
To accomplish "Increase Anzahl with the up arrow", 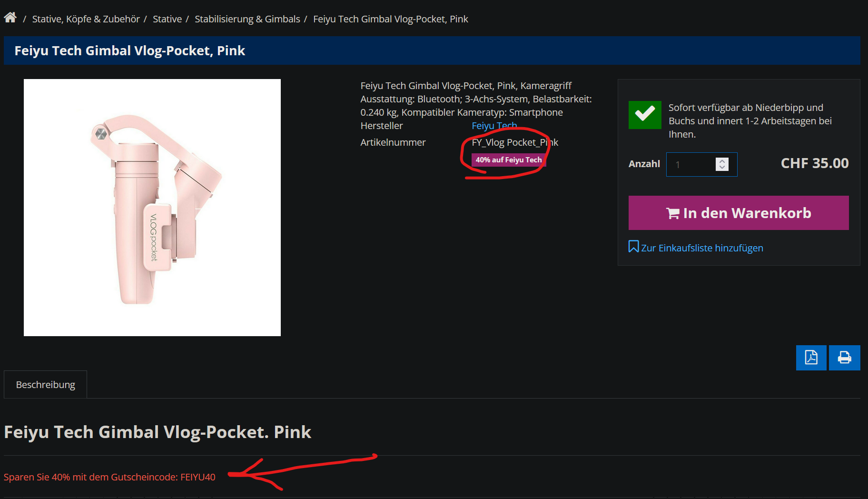I will [722, 161].
